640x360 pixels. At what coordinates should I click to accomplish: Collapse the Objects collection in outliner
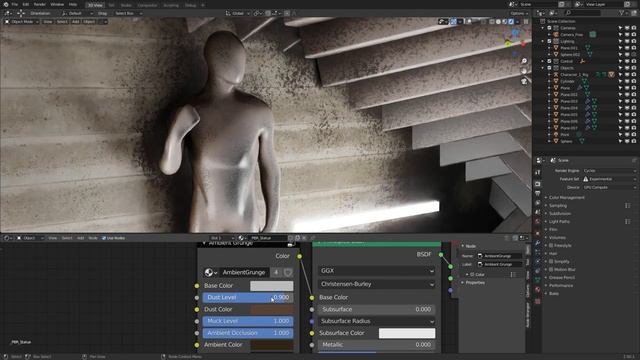542,68
